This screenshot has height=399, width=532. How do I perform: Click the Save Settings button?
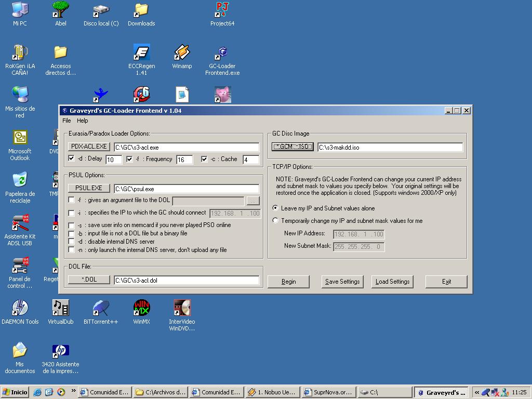click(342, 282)
